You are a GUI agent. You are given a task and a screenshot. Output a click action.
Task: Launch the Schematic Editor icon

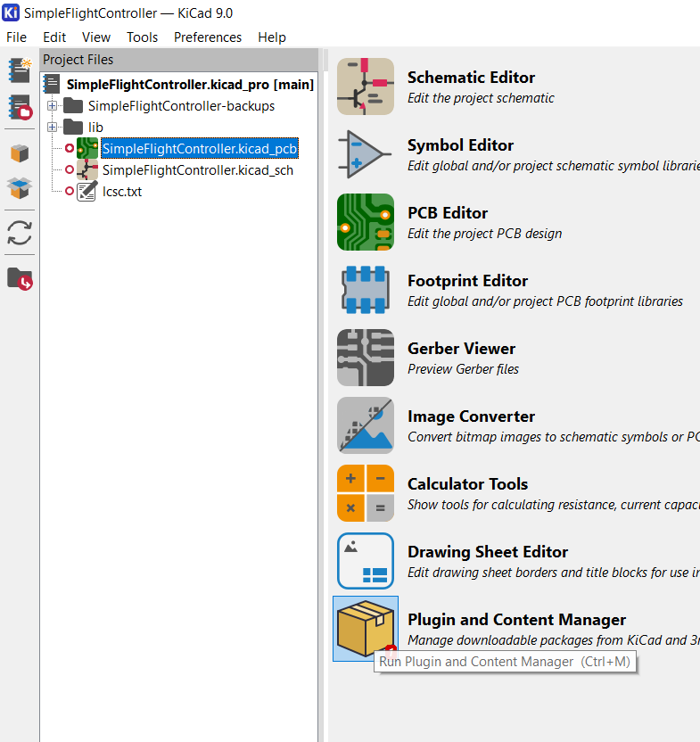click(366, 87)
